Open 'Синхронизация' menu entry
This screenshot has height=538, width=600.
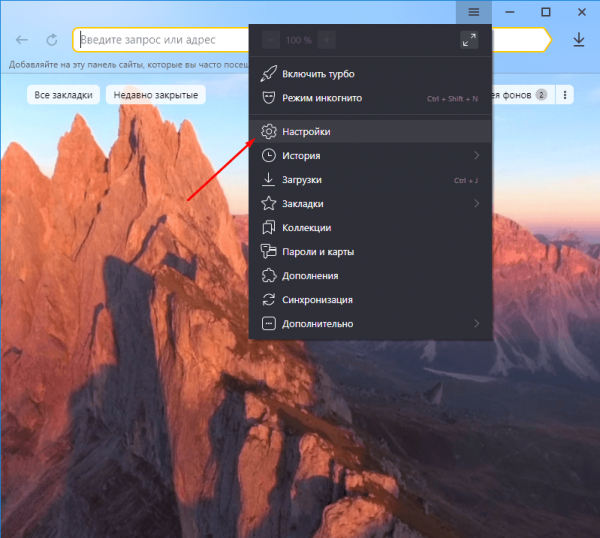370,300
